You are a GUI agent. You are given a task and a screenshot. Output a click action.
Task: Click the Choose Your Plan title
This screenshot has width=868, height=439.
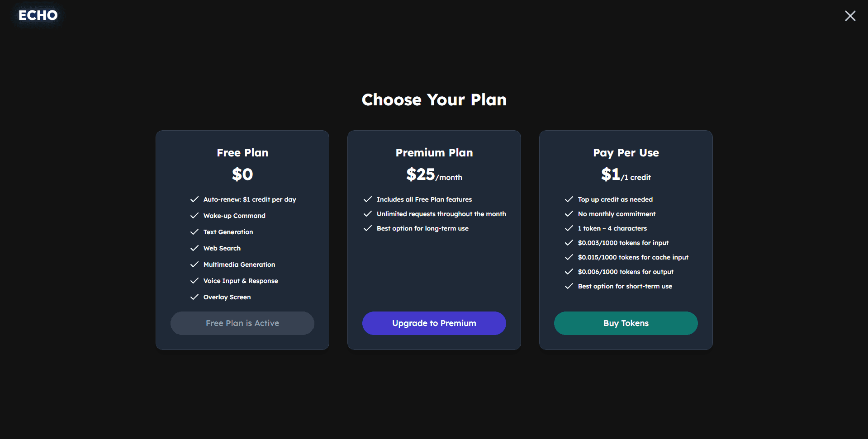(x=434, y=100)
